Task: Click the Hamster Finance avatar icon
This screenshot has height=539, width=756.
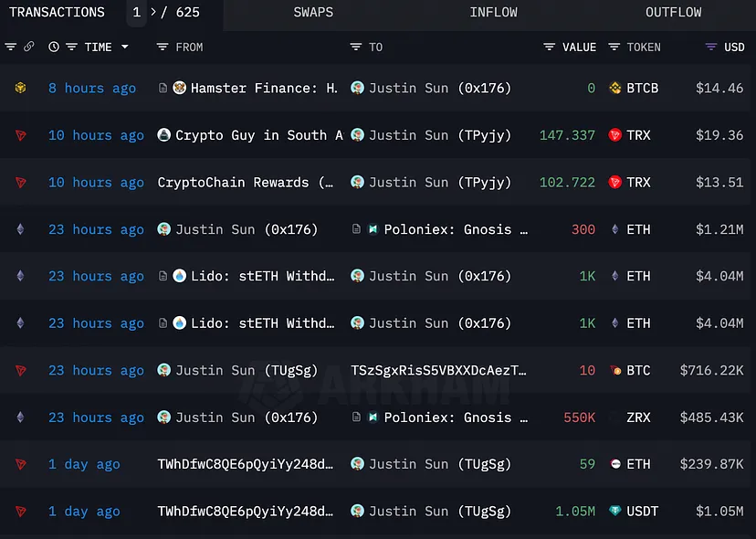Action: tap(180, 88)
